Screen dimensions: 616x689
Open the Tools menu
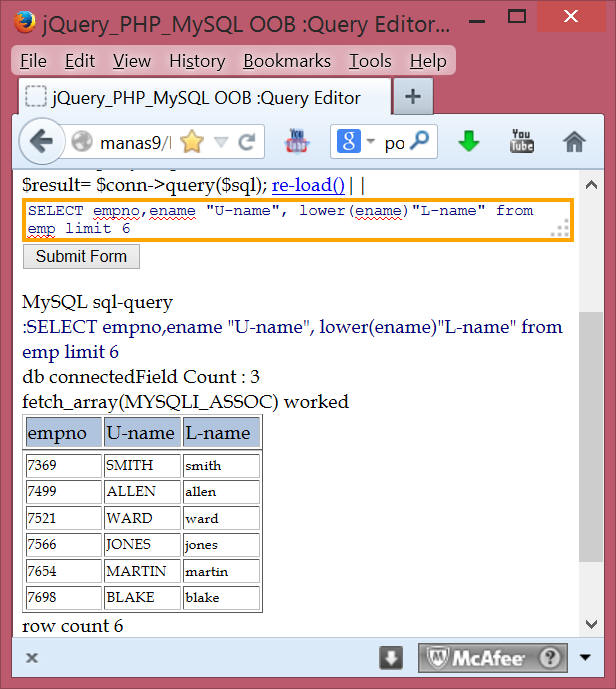[370, 61]
